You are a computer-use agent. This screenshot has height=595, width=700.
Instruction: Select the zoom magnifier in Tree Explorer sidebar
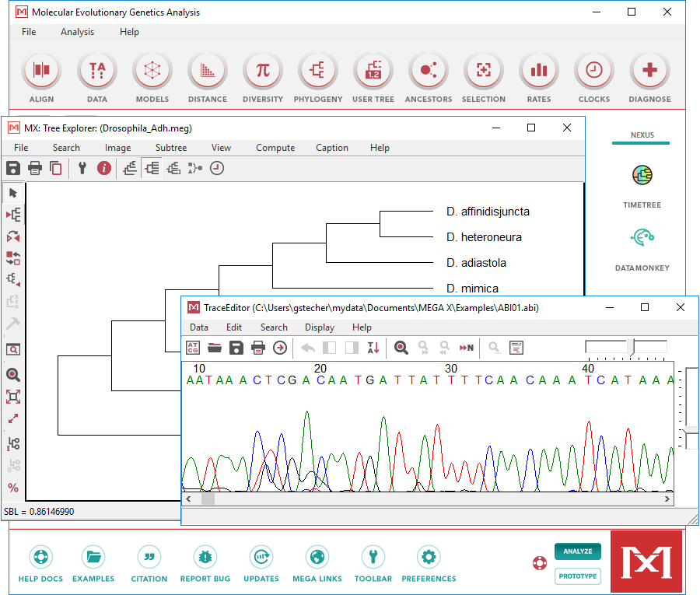(13, 374)
